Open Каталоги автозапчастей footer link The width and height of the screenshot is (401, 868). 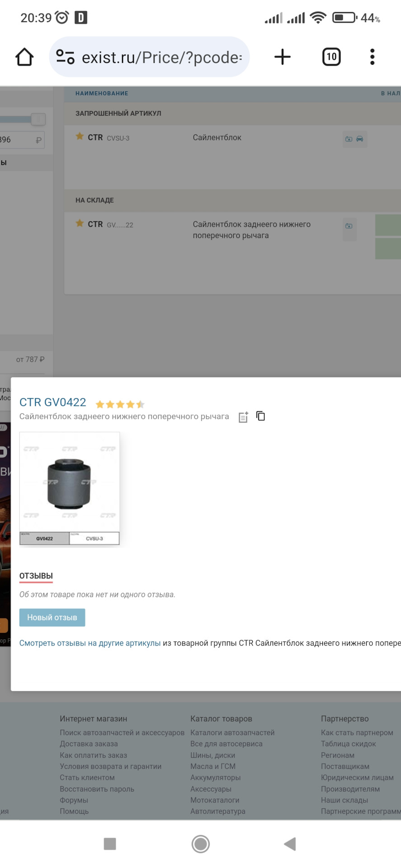point(232,732)
